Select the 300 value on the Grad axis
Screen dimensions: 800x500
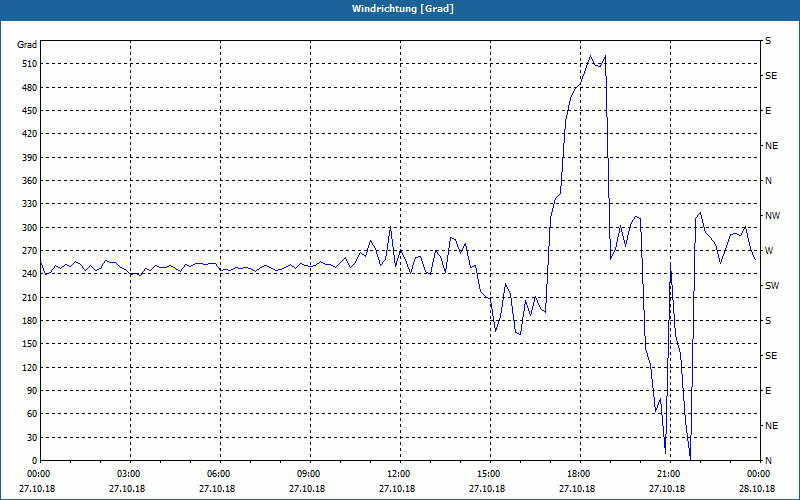click(x=30, y=228)
